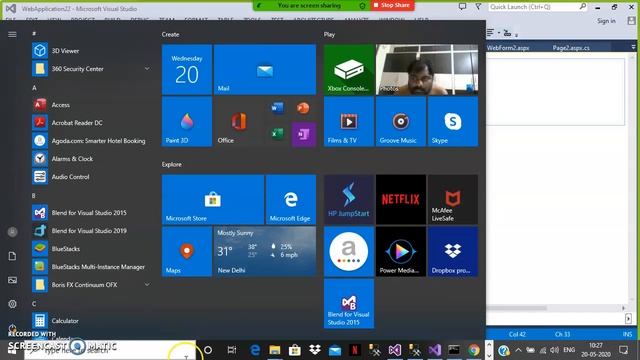Image resolution: width=640 pixels, height=360 pixels.
Task: Expand the Start menu hamburger navigation
Action: (x=12, y=34)
